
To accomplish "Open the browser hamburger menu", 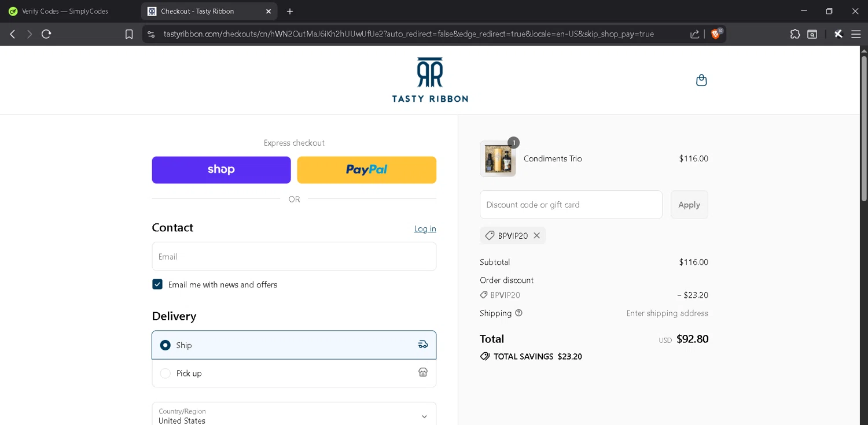I will [856, 34].
